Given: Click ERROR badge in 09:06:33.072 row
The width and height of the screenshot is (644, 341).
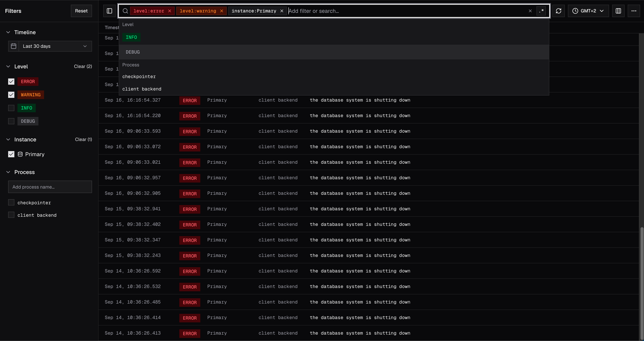Looking at the screenshot, I should [x=190, y=147].
